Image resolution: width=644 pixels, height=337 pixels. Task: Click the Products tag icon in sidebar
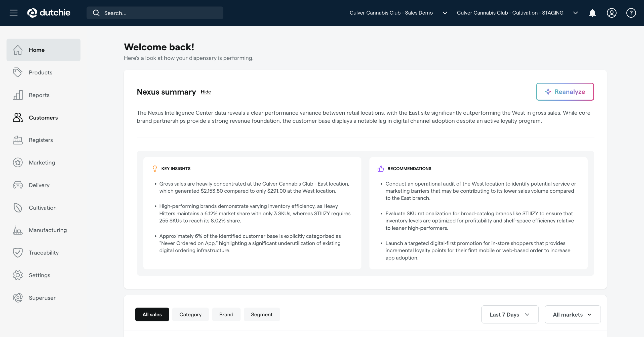(x=18, y=72)
